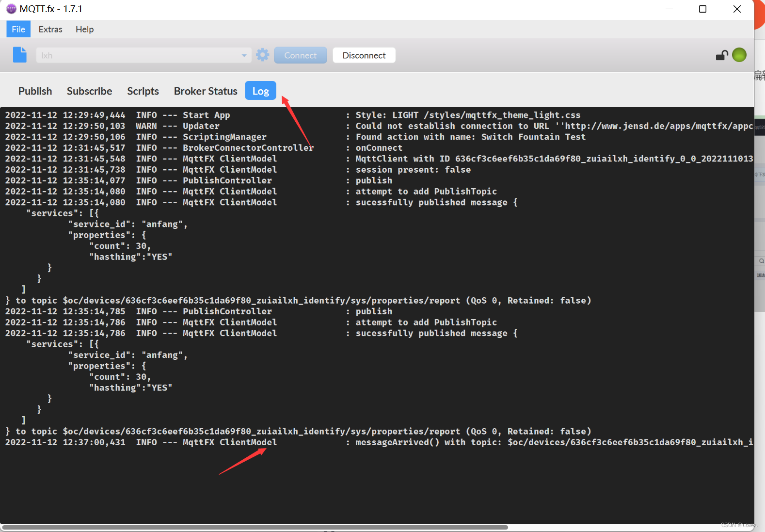Click the MQTT.fx app logo in title bar
765x532 pixels.
coord(11,9)
